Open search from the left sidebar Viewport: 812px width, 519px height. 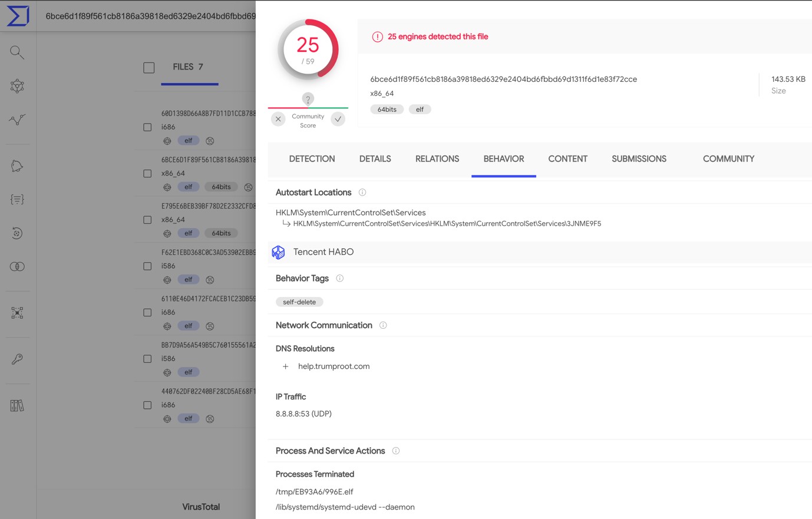tap(17, 52)
